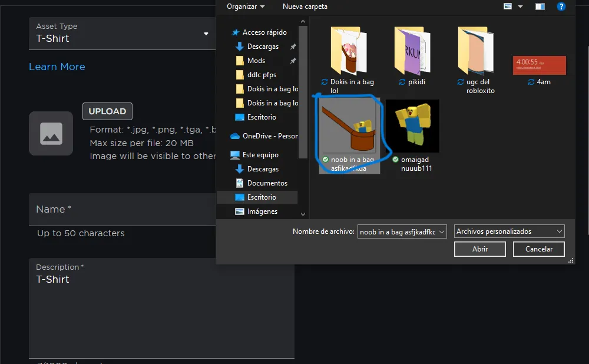Image resolution: width=589 pixels, height=364 pixels.
Task: Select the ugc del robloxito folder
Action: [476, 61]
